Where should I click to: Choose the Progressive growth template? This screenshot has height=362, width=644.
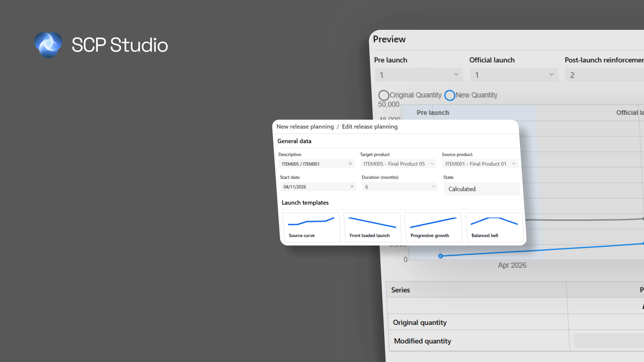tap(433, 227)
